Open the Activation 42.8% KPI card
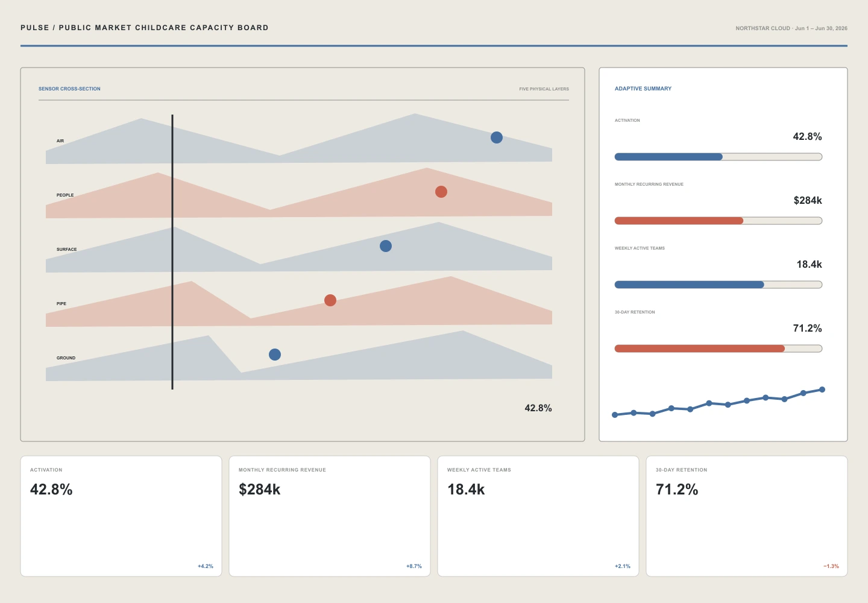The width and height of the screenshot is (868, 603). coord(121,516)
